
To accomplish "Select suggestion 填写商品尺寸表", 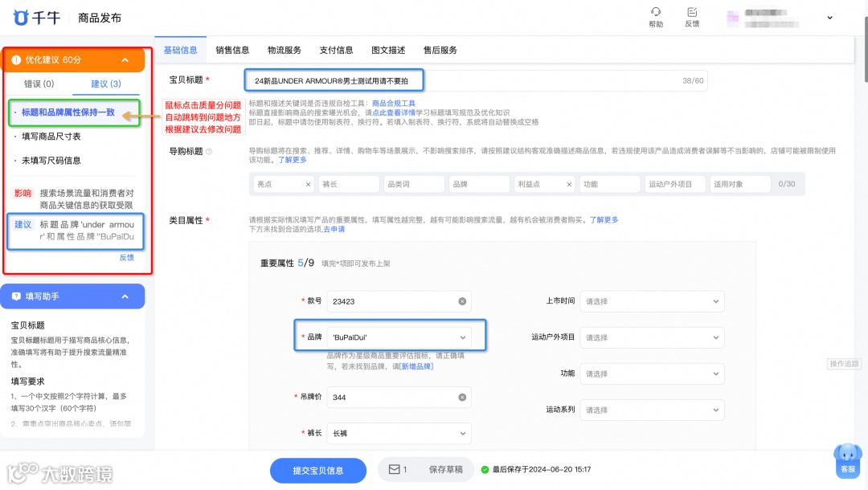I will [x=51, y=136].
